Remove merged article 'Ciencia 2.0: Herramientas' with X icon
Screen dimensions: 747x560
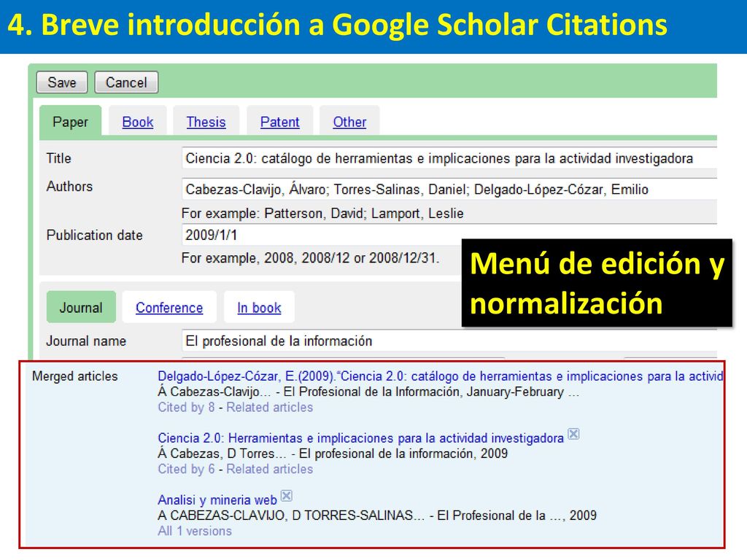(x=573, y=434)
